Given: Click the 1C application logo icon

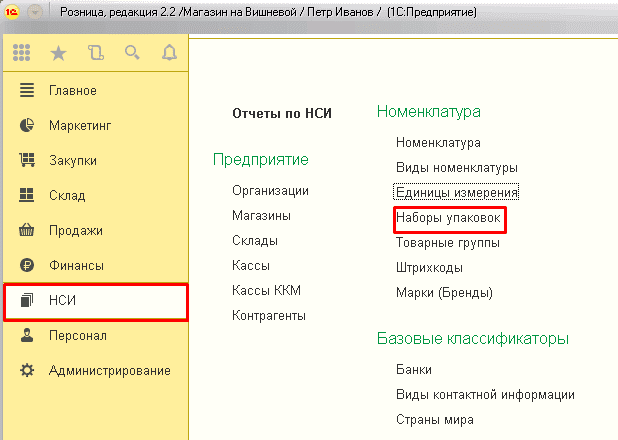Looking at the screenshot, I should (x=13, y=13).
